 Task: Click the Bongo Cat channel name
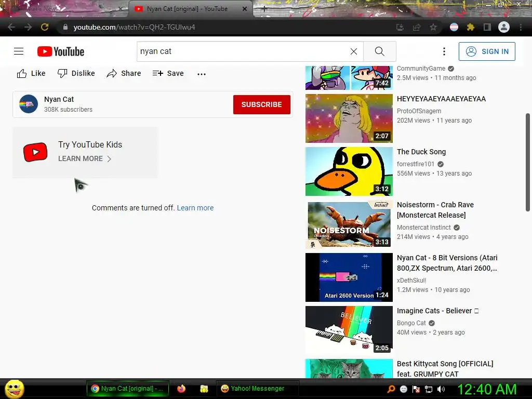pos(411,323)
